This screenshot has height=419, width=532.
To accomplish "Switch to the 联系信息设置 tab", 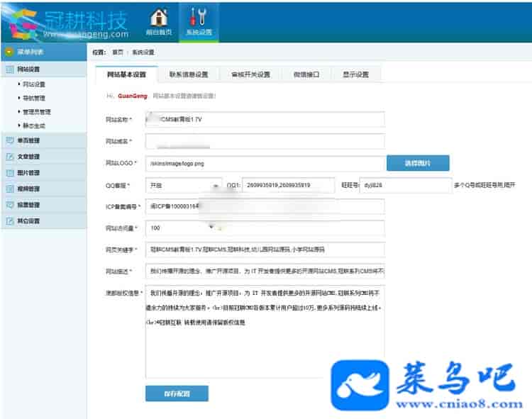I will (x=189, y=74).
